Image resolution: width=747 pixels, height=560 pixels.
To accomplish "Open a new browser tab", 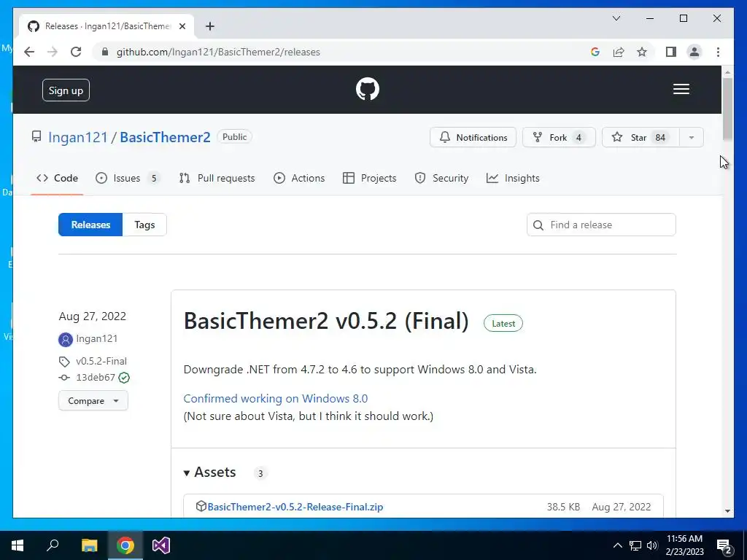I will (209, 26).
